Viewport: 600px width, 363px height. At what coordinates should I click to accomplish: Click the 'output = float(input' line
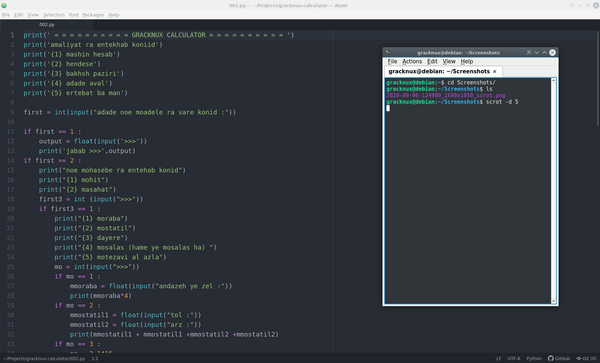93,141
